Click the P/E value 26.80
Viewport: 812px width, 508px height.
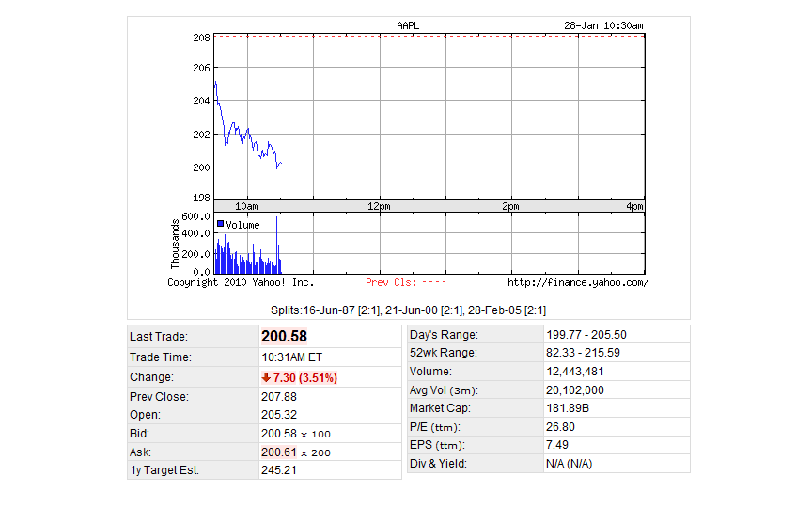pos(560,426)
